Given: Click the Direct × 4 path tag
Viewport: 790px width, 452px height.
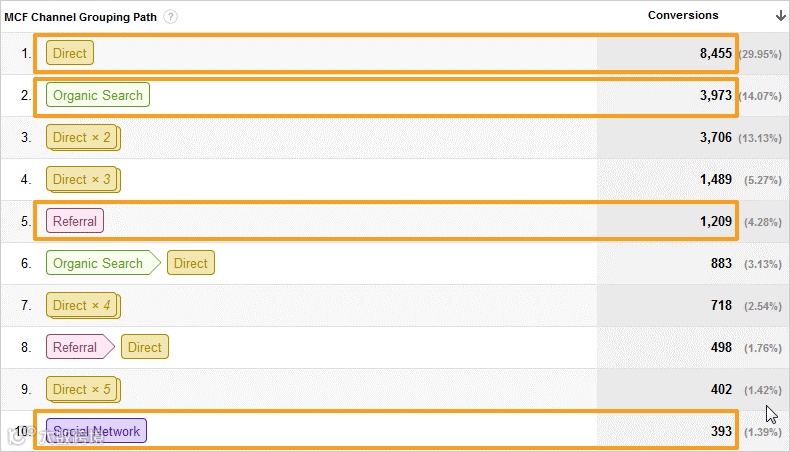Looking at the screenshot, I should pyautogui.click(x=83, y=305).
